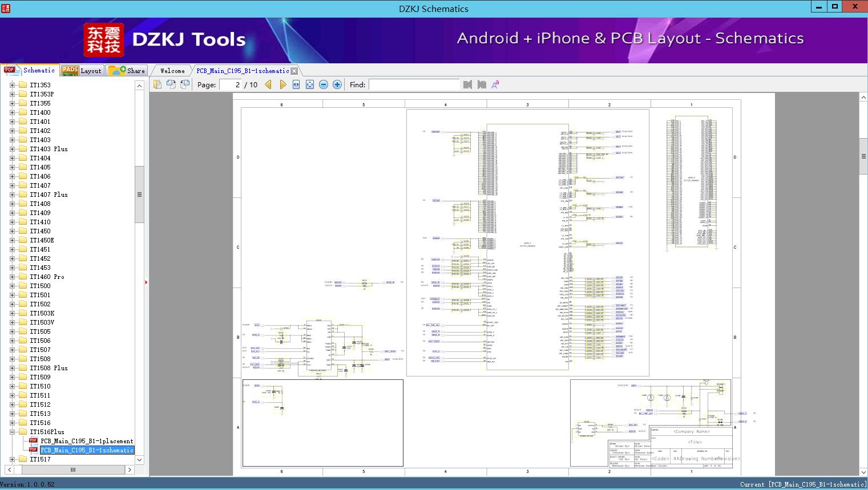Screen dimensions: 868x490
Task: Click tree panel scroll down arrow
Action: [x=139, y=460]
